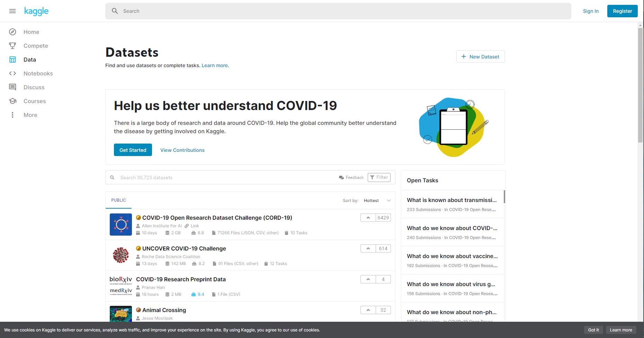Click the Get Started button
This screenshot has height=338, width=644.
tap(133, 150)
